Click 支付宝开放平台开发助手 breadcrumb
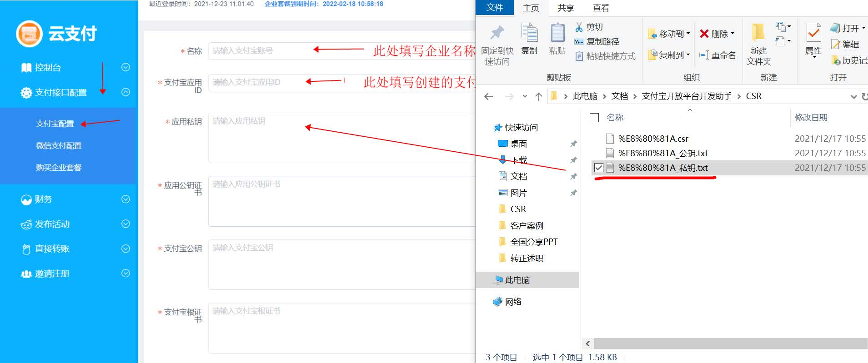 tap(687, 96)
